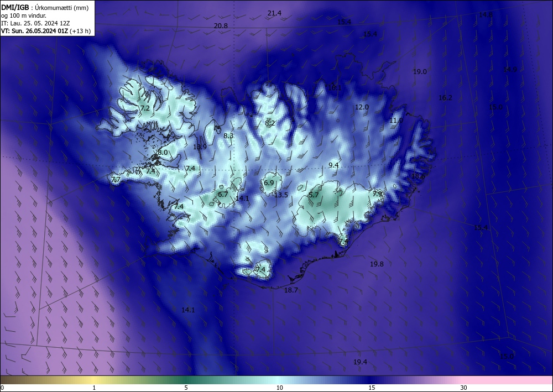The height and width of the screenshot is (392, 553).
Task: Select the 6.7 value on the glacier
Action: click(x=222, y=194)
